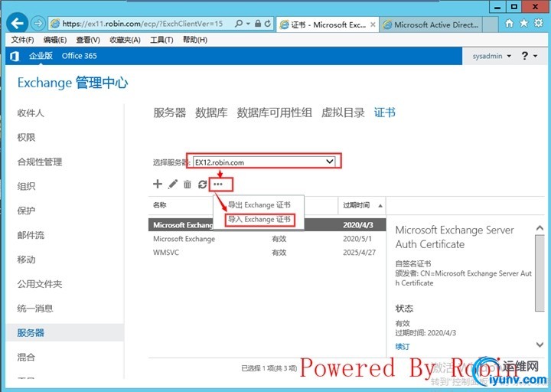551x392 pixels.
Task: Switch to 服务器 top tab
Action: (170, 113)
